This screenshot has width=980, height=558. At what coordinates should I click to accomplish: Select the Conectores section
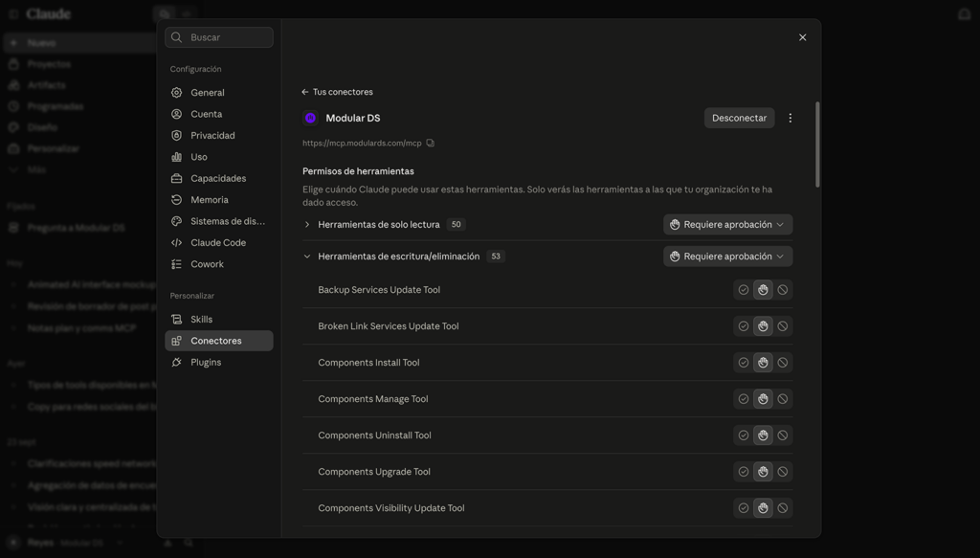219,341
